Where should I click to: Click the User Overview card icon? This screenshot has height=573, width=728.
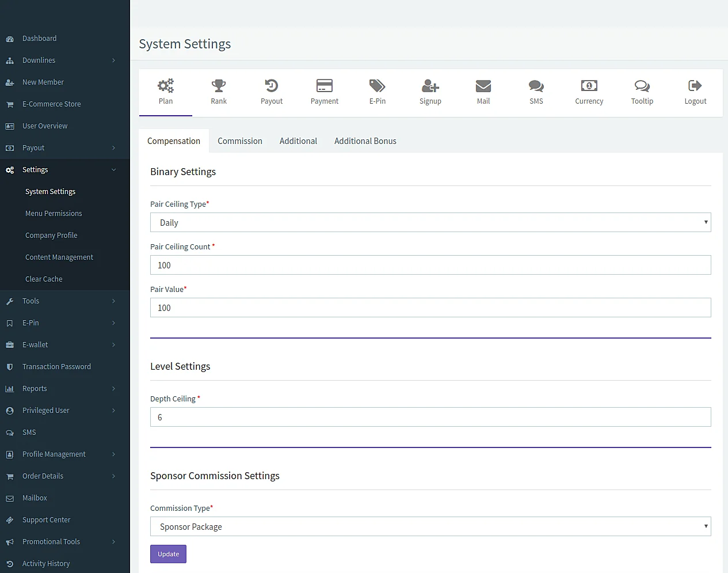[x=10, y=127]
